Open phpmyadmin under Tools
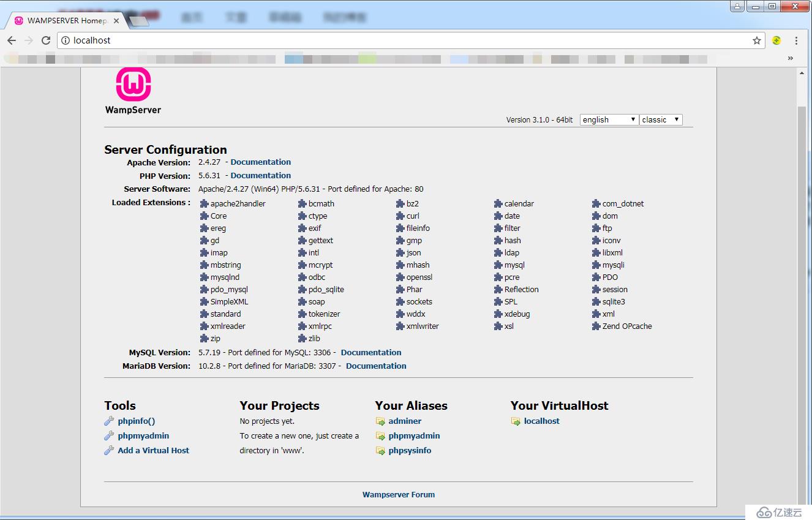The width and height of the screenshot is (812, 520). click(143, 436)
